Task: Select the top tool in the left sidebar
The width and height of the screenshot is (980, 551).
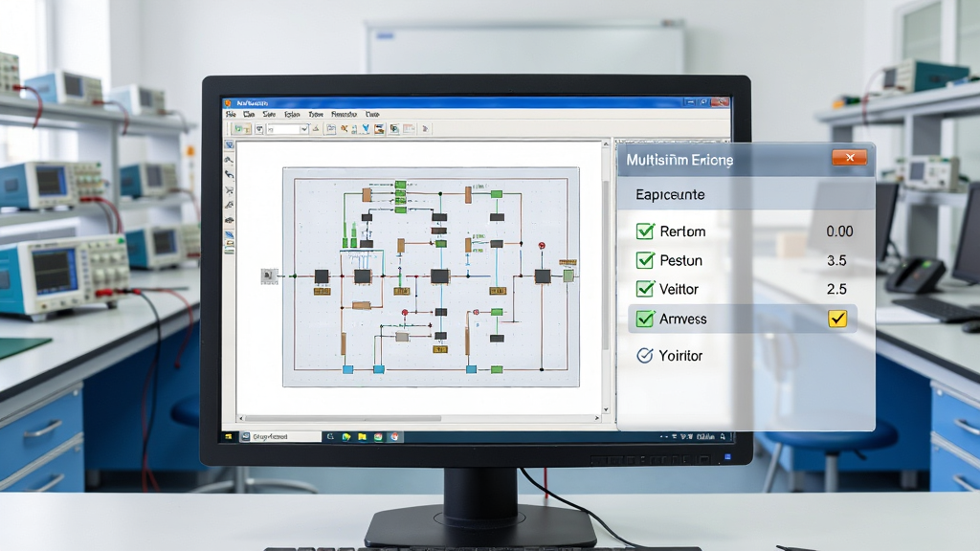Action: tap(230, 145)
